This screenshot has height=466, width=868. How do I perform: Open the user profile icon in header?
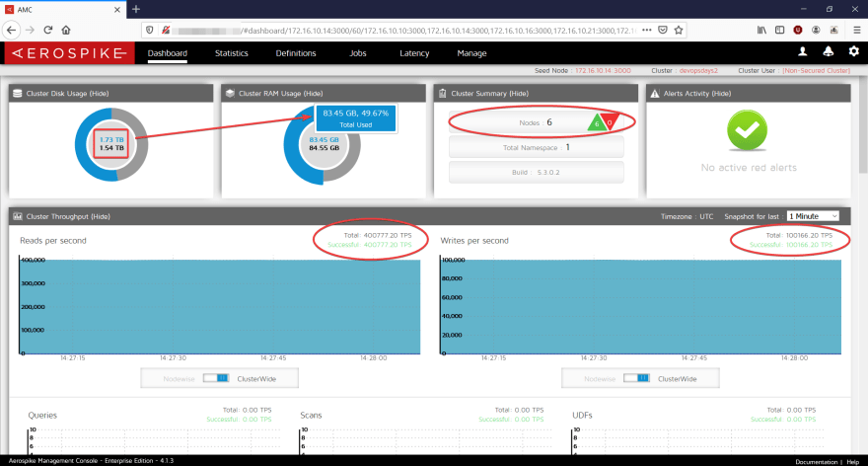(802, 51)
